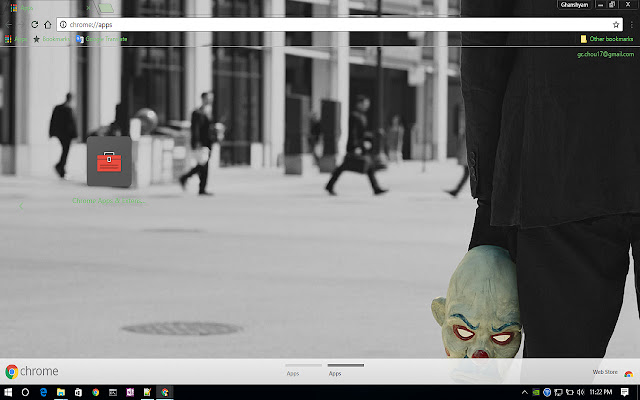The width and height of the screenshot is (640, 400).
Task: Open the Windows Start menu
Action: click(x=8, y=392)
